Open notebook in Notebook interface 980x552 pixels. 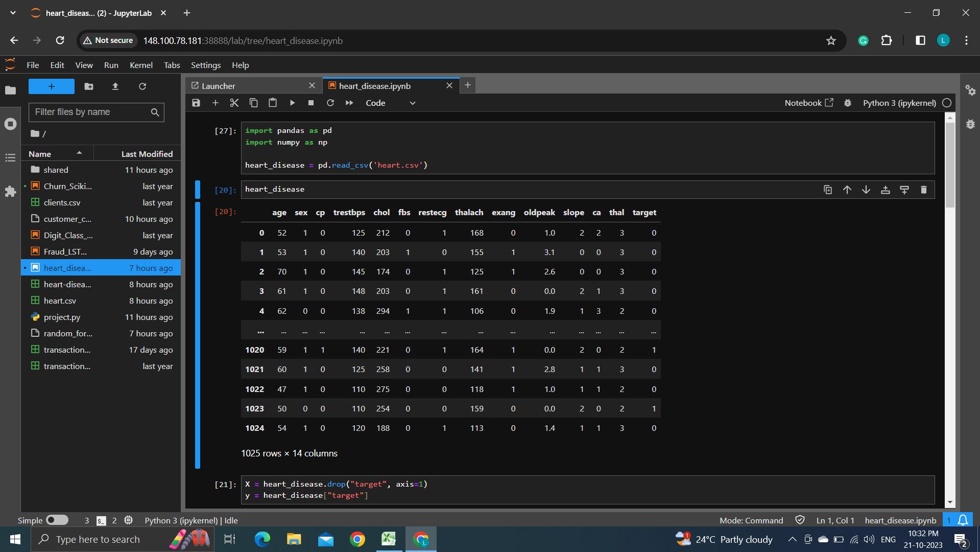[x=809, y=103]
